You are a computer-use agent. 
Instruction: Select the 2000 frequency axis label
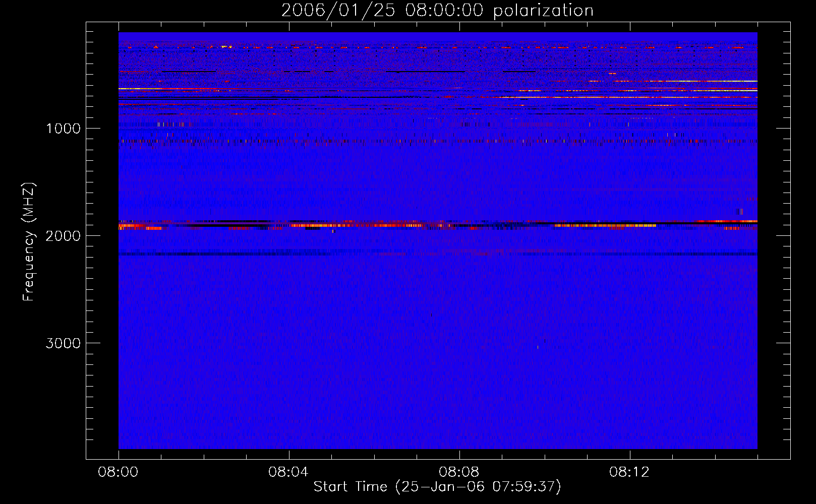pos(63,236)
